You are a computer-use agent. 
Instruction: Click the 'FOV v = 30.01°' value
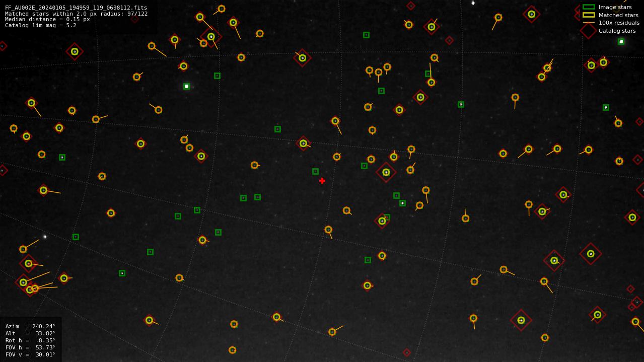pyautogui.click(x=30, y=354)
